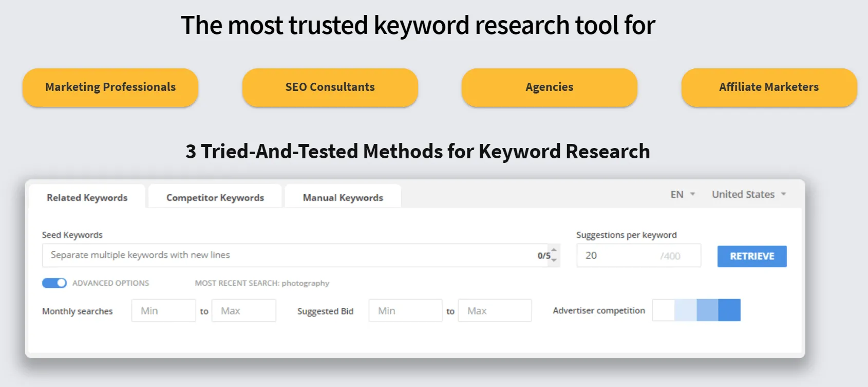
Task: Click the seed keywords scroll up arrow
Action: click(554, 250)
